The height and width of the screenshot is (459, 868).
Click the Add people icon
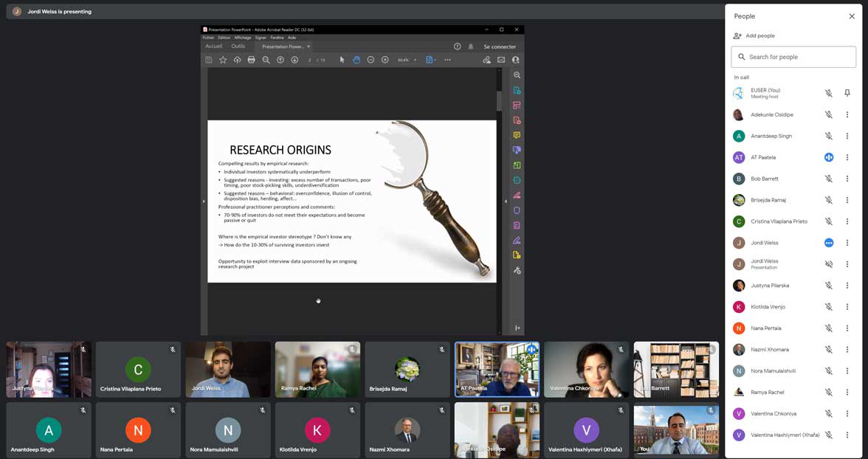[x=737, y=35]
